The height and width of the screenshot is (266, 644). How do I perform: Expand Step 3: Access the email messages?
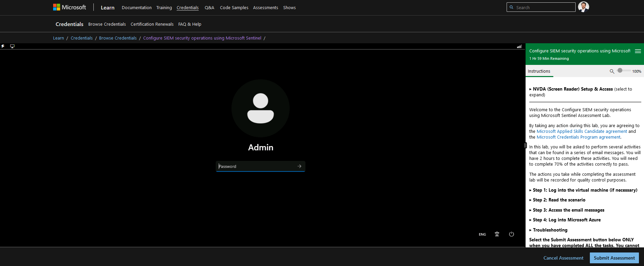(567, 210)
